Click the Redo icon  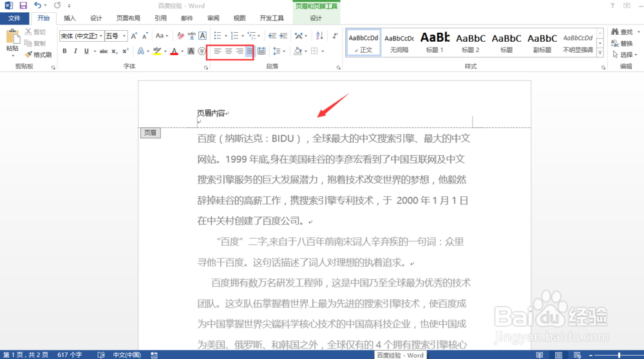(x=57, y=5)
